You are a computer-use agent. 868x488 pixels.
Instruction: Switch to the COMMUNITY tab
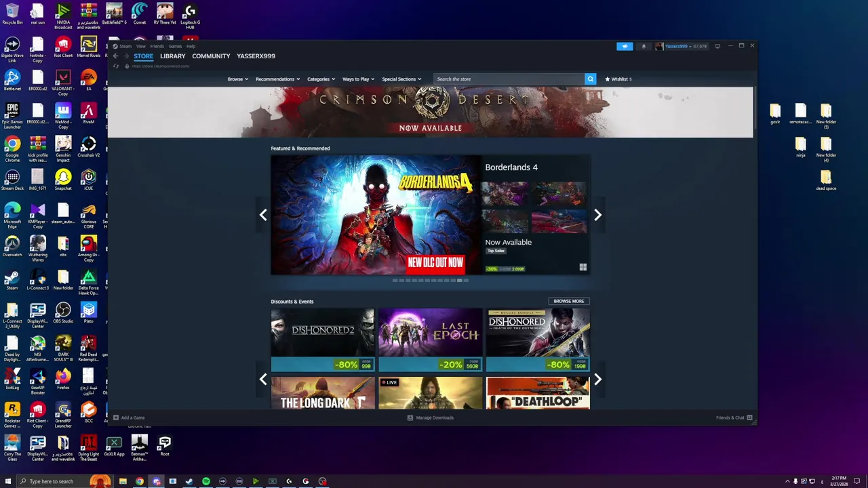point(211,56)
